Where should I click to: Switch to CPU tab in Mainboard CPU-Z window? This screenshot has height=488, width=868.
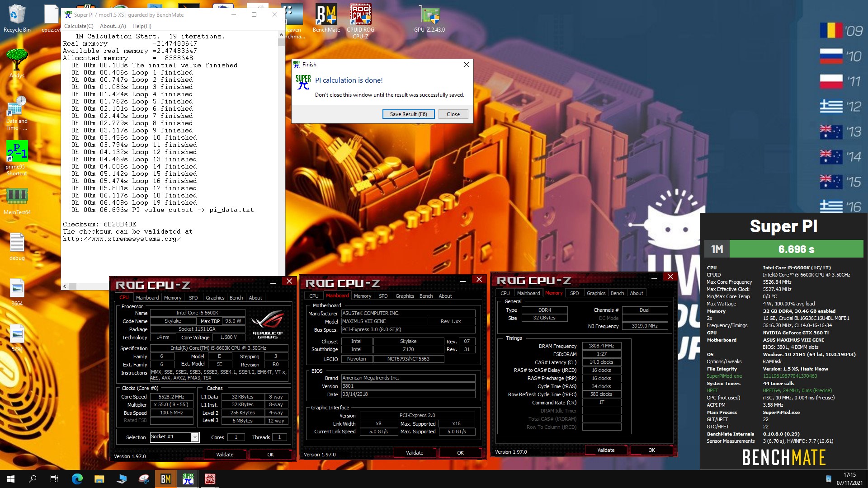[314, 296]
